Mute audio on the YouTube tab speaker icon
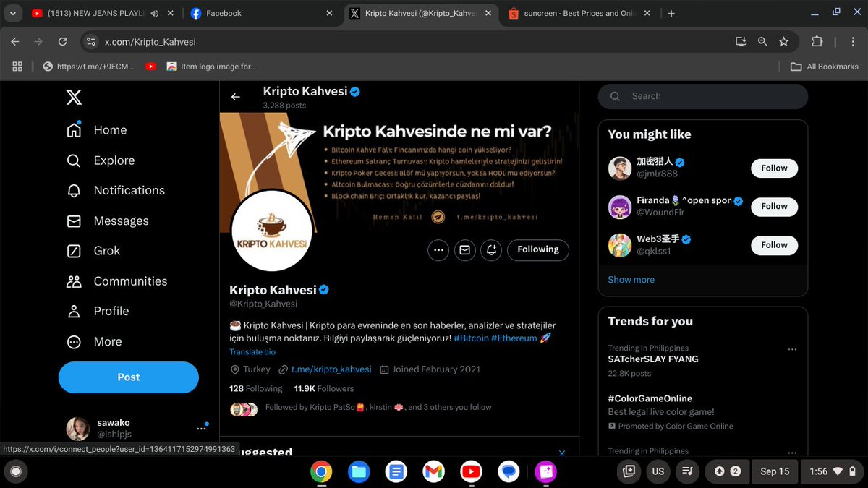Screen dimensions: 868x488 pos(154,13)
